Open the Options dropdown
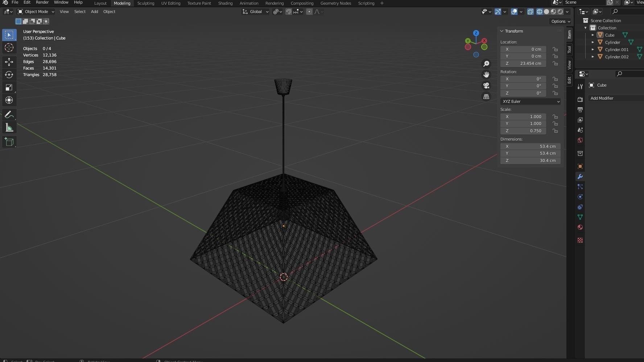 click(x=561, y=21)
